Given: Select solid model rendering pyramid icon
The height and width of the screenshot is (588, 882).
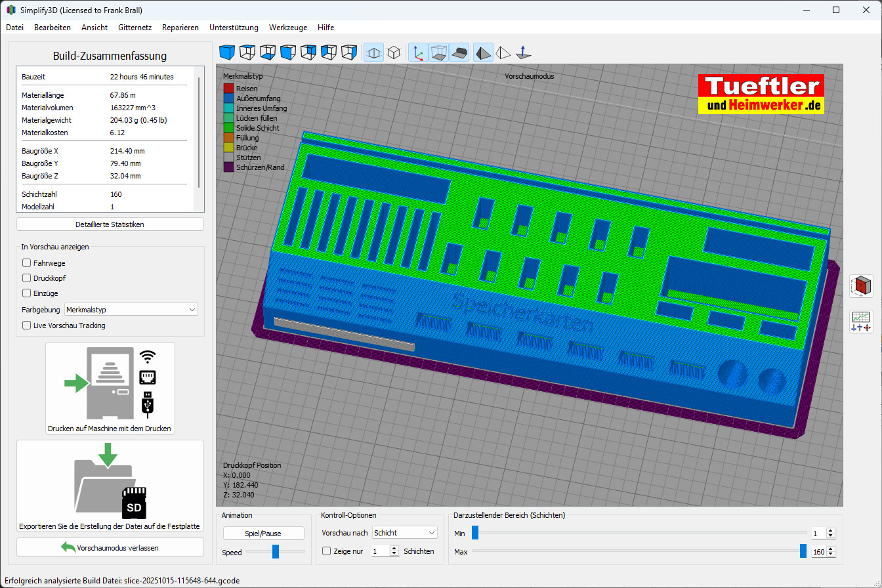Looking at the screenshot, I should coord(483,52).
